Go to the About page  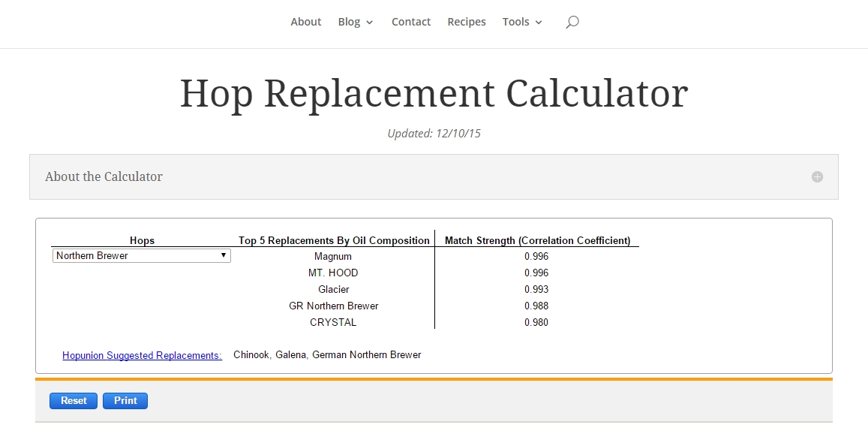click(305, 22)
